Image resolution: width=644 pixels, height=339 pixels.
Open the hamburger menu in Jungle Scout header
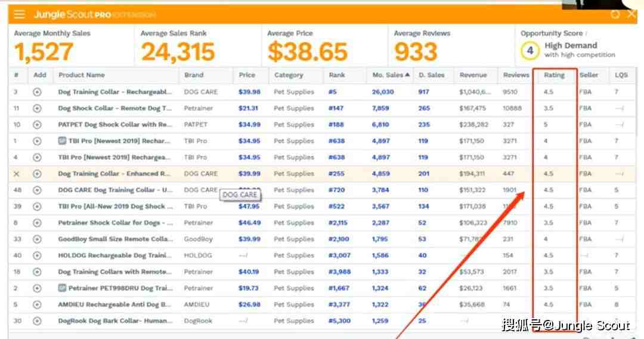tap(19, 15)
